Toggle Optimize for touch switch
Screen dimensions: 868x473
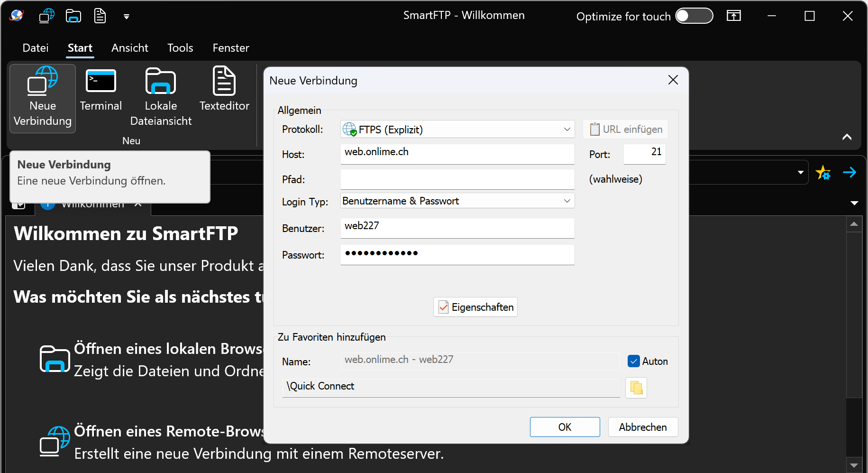tap(694, 16)
